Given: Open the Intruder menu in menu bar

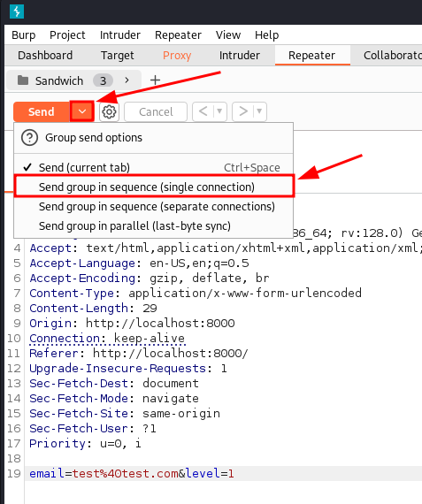Looking at the screenshot, I should pos(120,34).
